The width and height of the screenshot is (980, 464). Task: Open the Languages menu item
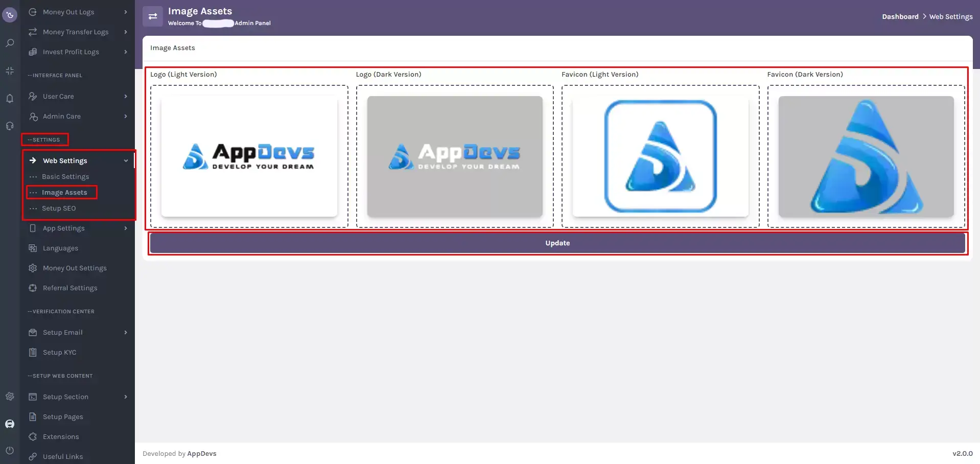[60, 248]
